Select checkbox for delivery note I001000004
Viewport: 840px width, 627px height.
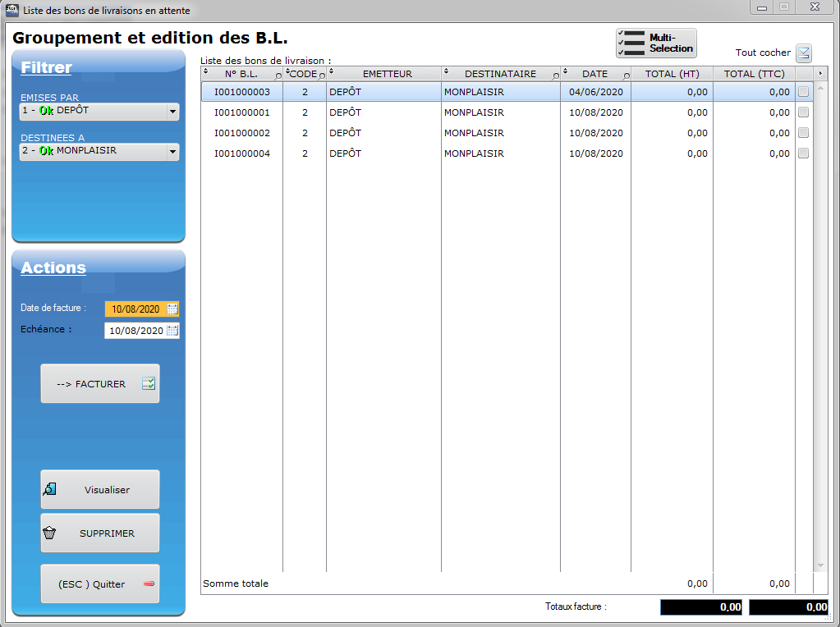pos(803,153)
